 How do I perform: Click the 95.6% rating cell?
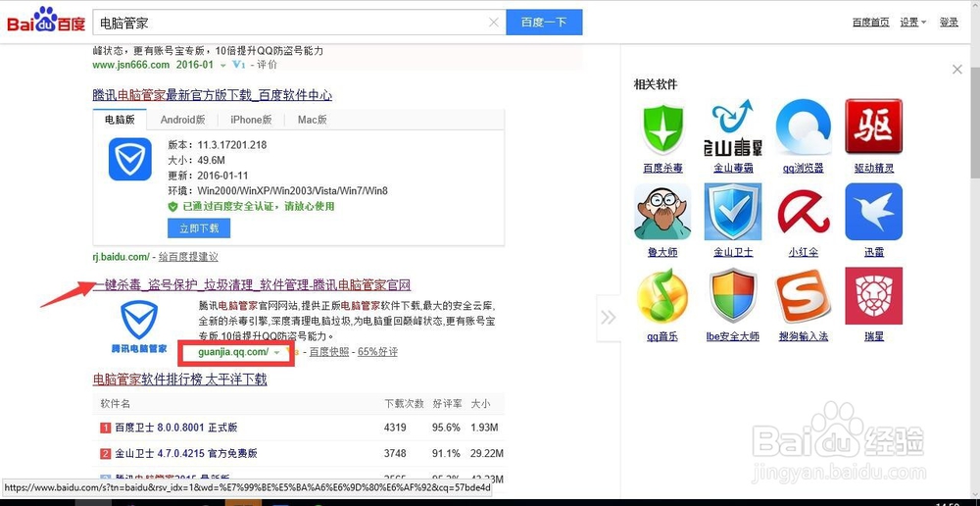[x=447, y=428]
